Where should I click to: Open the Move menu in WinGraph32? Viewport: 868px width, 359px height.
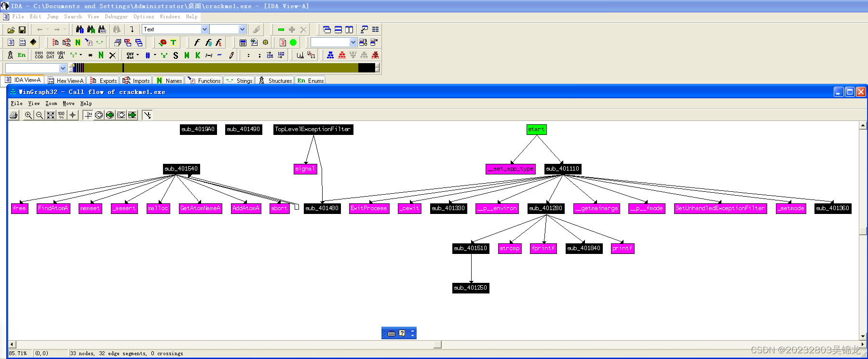68,104
